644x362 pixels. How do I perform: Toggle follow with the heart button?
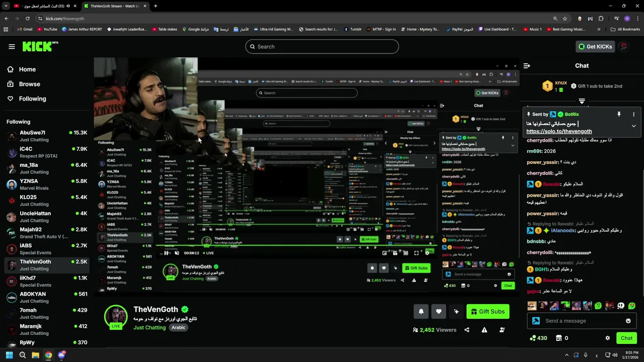[439, 312]
